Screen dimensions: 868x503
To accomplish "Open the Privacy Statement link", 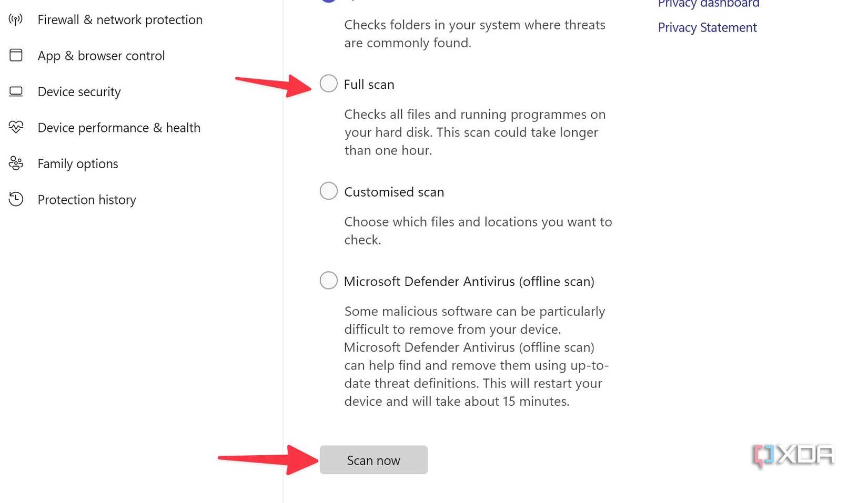I will tap(707, 27).
